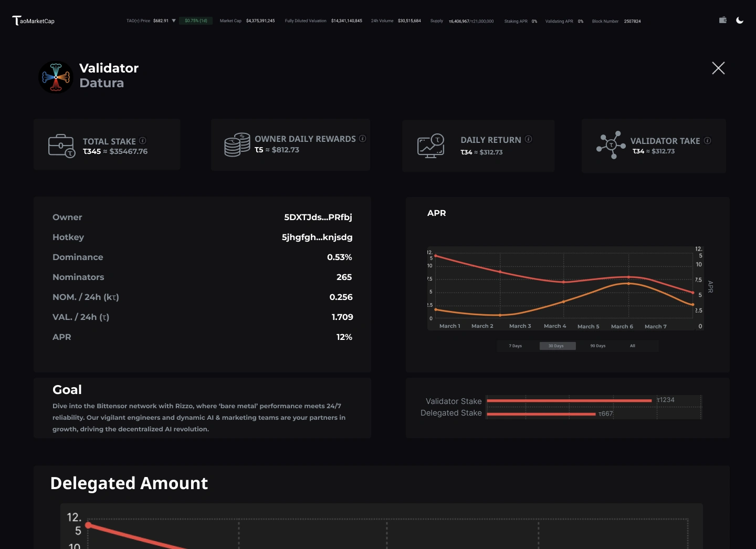
Task: Select the All chart range
Action: (x=633, y=346)
